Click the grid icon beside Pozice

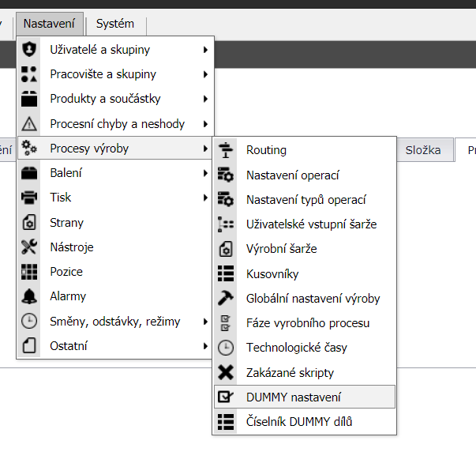pos(29,272)
